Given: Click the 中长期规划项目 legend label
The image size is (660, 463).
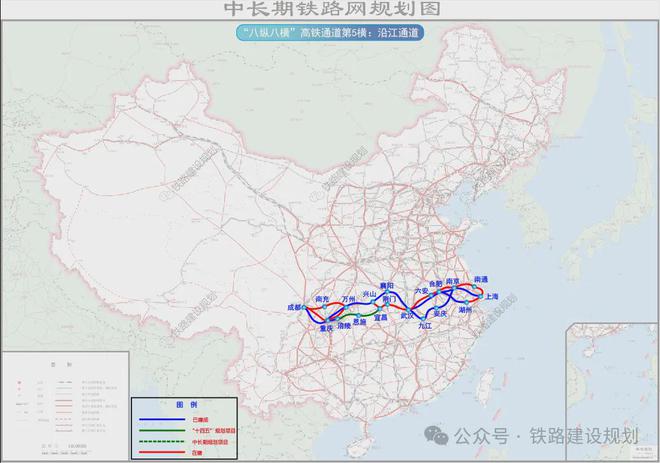Looking at the screenshot, I should 210,442.
